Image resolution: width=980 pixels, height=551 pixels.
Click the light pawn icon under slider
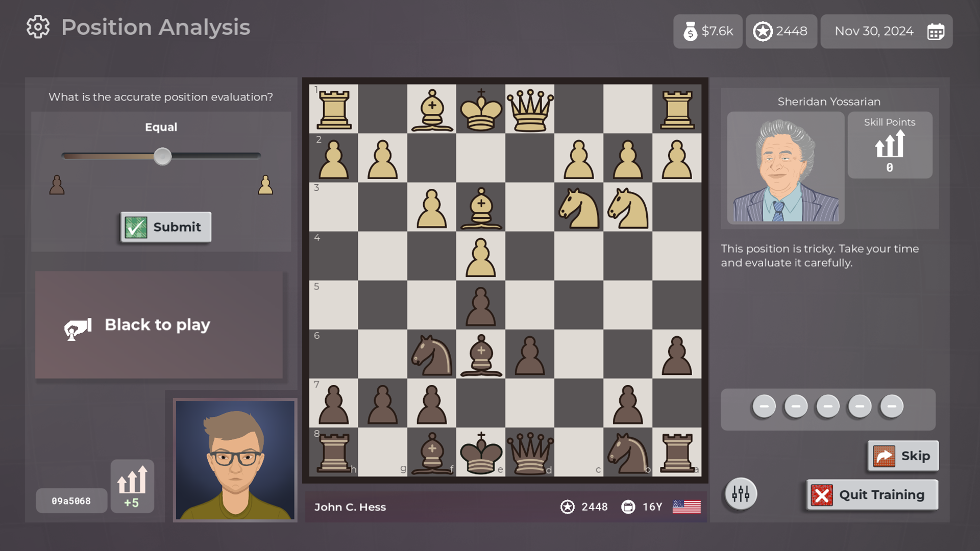pos(265,185)
